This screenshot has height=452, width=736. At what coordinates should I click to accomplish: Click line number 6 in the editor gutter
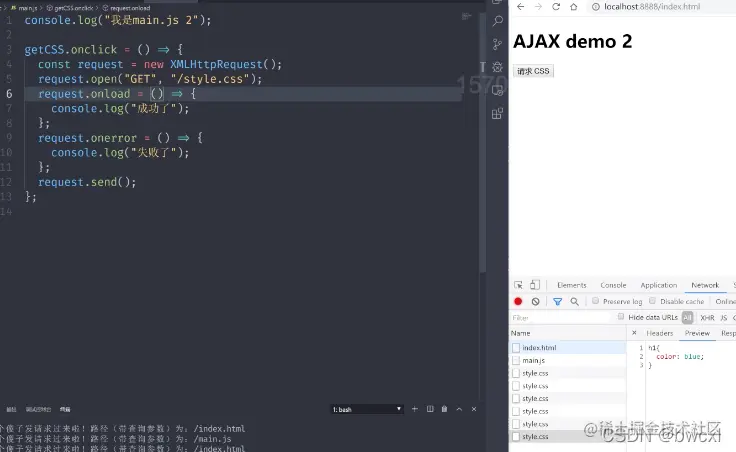tap(9, 94)
